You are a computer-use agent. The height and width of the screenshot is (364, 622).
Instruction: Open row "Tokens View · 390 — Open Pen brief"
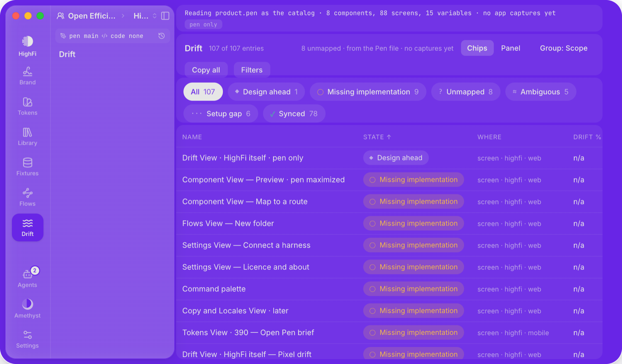389,333
